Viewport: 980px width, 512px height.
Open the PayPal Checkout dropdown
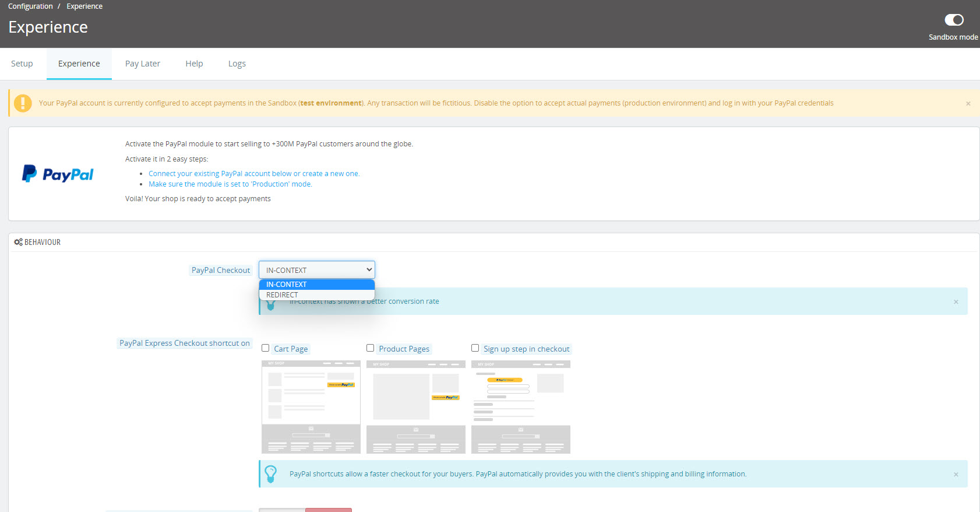[316, 270]
